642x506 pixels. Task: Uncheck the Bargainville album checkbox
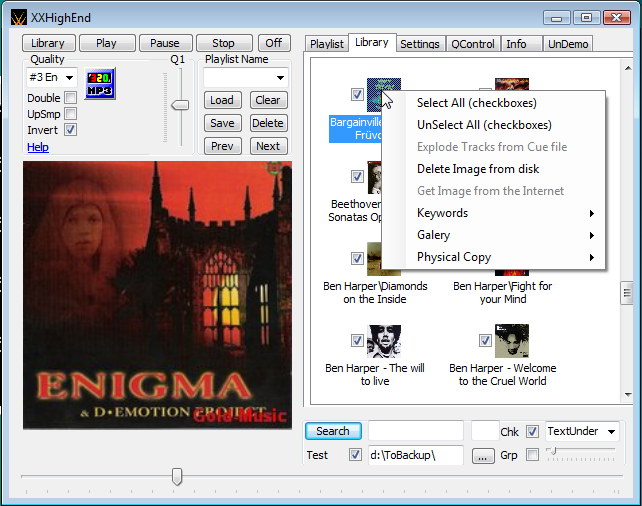pyautogui.click(x=357, y=95)
